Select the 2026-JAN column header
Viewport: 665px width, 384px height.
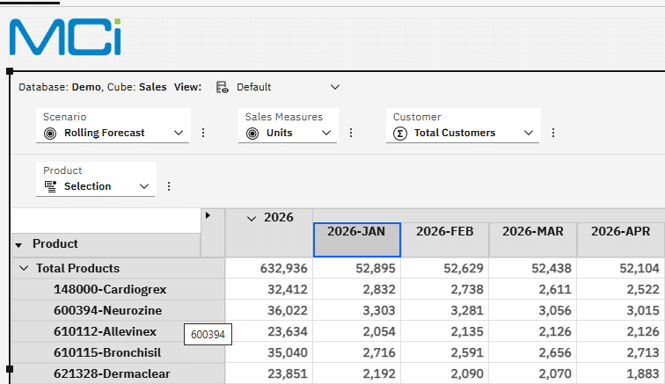pyautogui.click(x=357, y=240)
